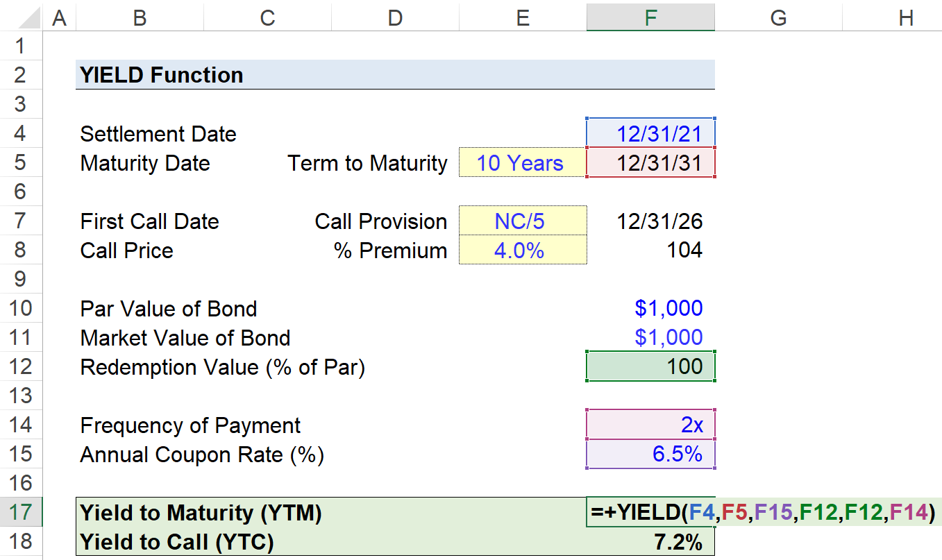
Task: Select the Settlement Date cell showing 12/31/21
Action: [650, 133]
